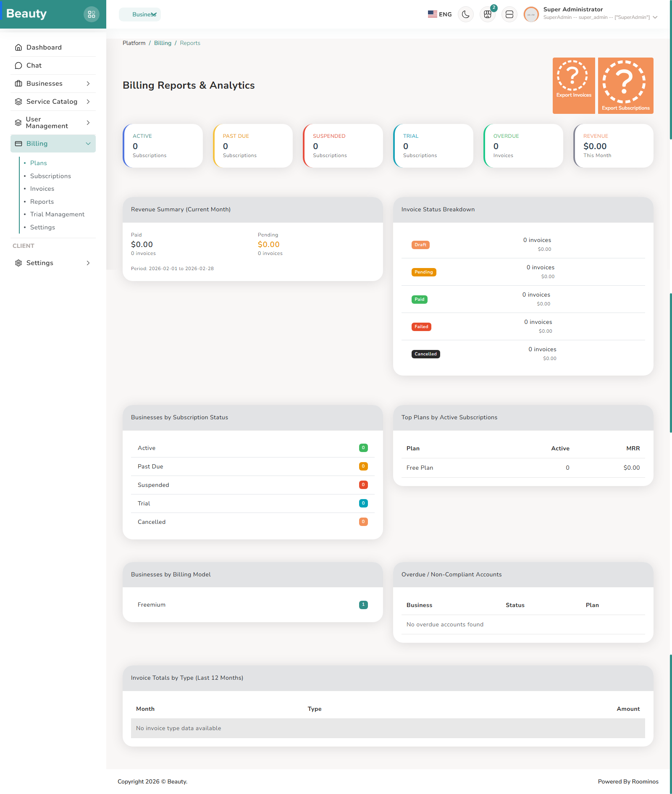Open the Billing breadcrumb link
The image size is (672, 794).
tap(163, 42)
